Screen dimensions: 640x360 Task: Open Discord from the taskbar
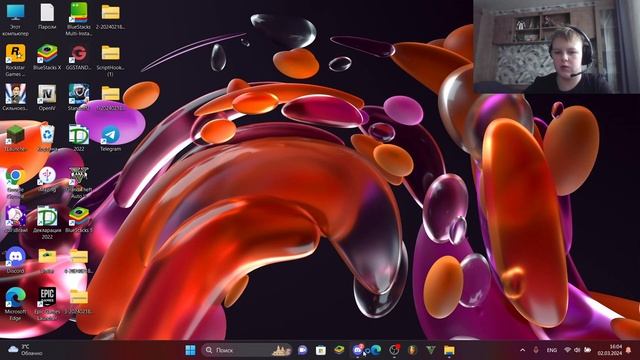tap(358, 350)
